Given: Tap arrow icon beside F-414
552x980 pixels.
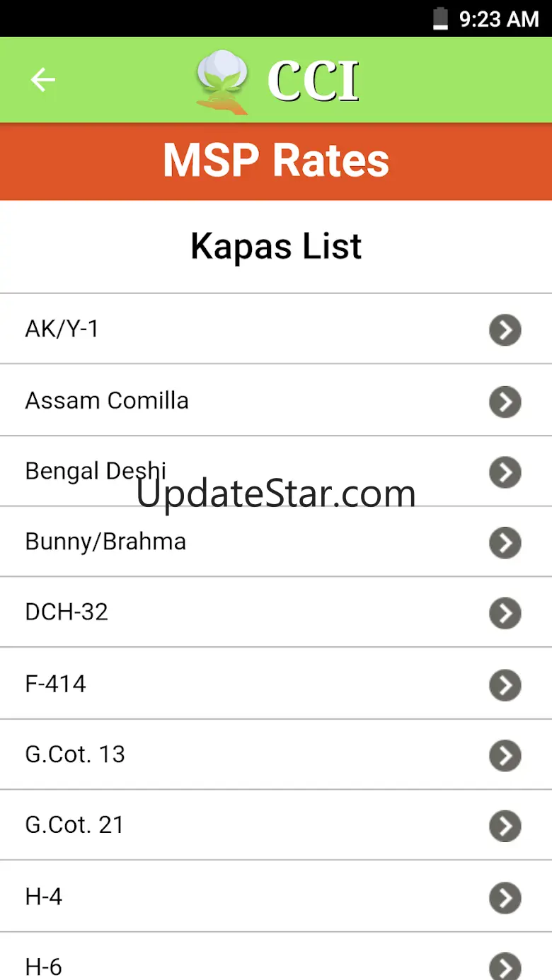Looking at the screenshot, I should tap(505, 685).
